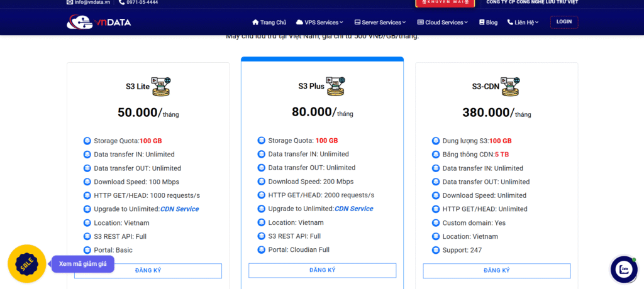
Task: Open the Liên Hệ contact menu
Action: 523,23
